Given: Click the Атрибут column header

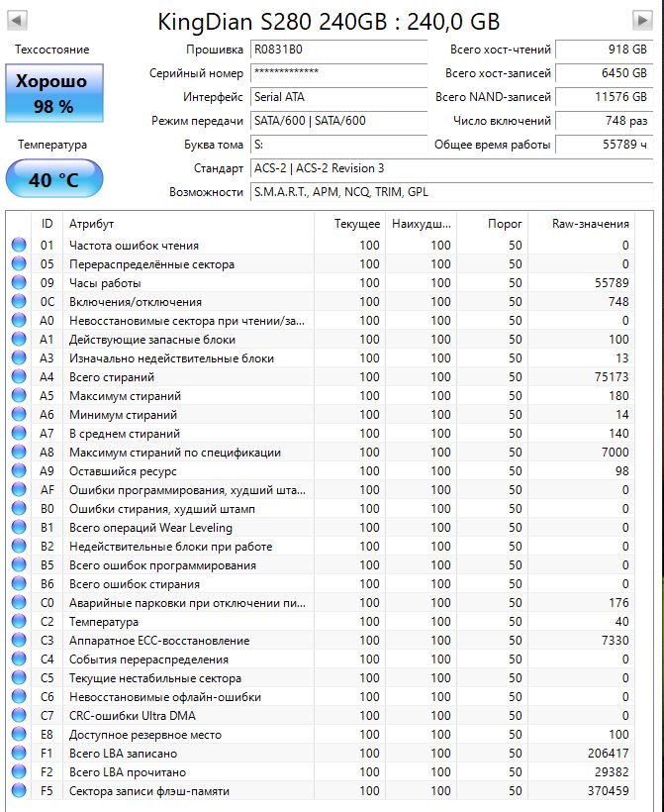Looking at the screenshot, I should pos(188,224).
